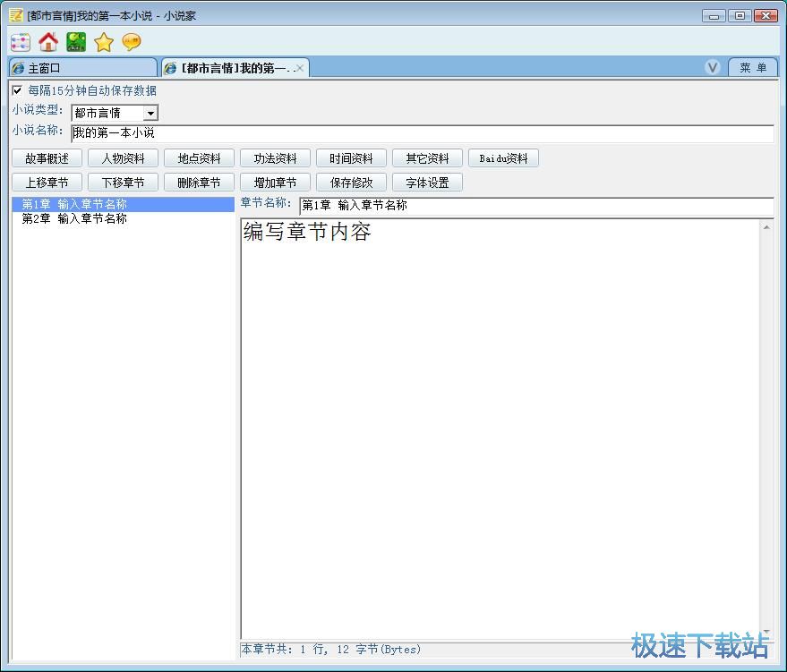Close the [都市言情]我的第一 tab
The width and height of the screenshot is (787, 672).
(x=300, y=68)
